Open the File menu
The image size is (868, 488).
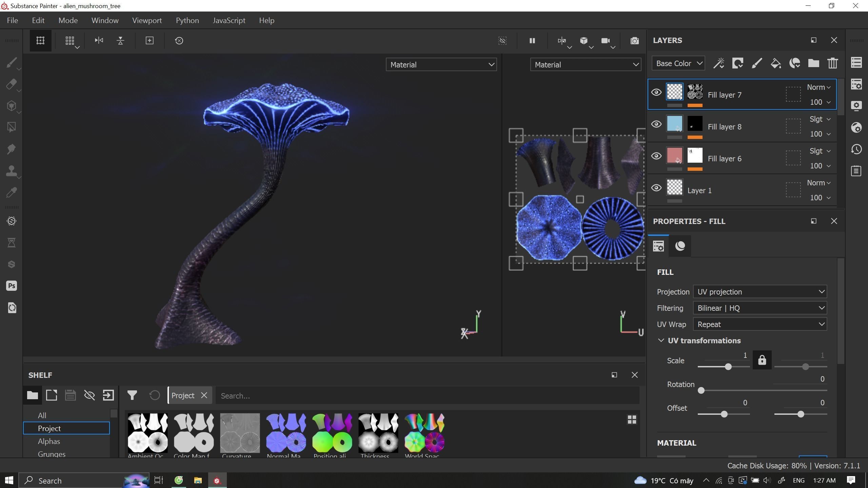click(13, 20)
